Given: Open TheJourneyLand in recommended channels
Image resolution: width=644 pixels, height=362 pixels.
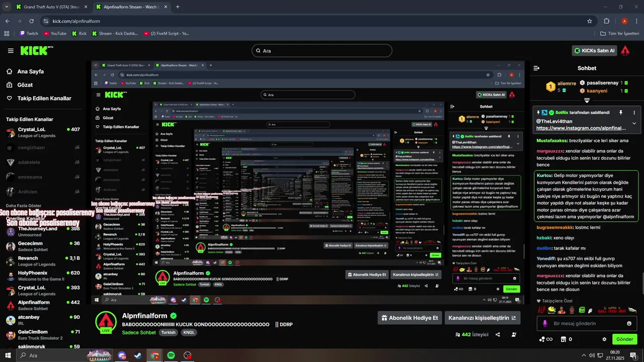Looking at the screenshot, I should [43, 232].
